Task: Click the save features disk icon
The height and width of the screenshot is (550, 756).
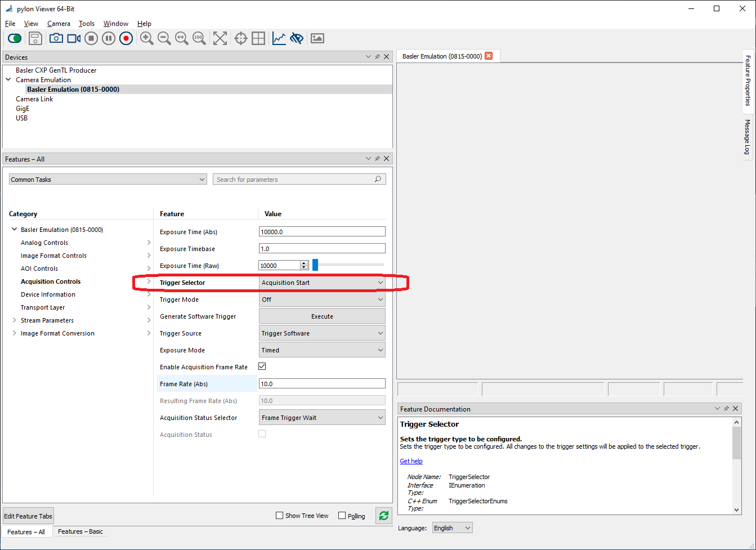Action: click(x=35, y=38)
